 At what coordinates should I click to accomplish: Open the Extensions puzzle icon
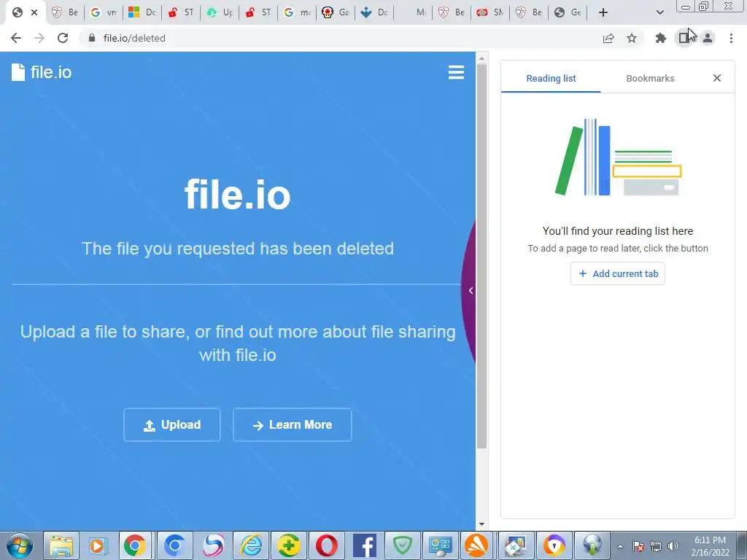click(x=661, y=38)
